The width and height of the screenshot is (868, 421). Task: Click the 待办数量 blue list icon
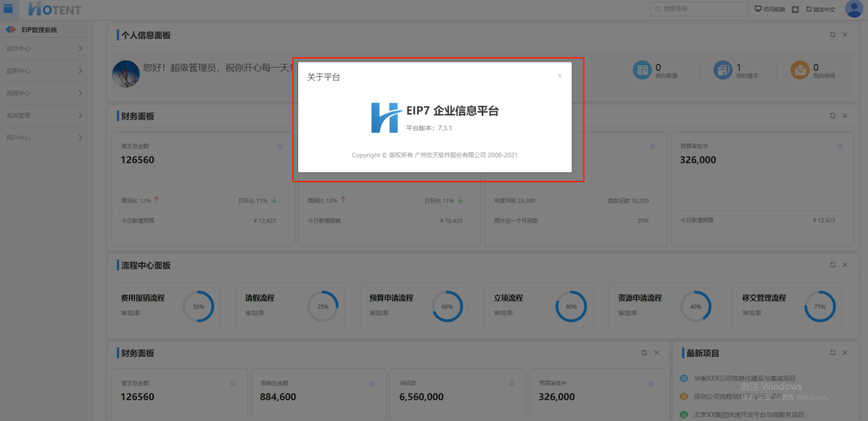[642, 70]
